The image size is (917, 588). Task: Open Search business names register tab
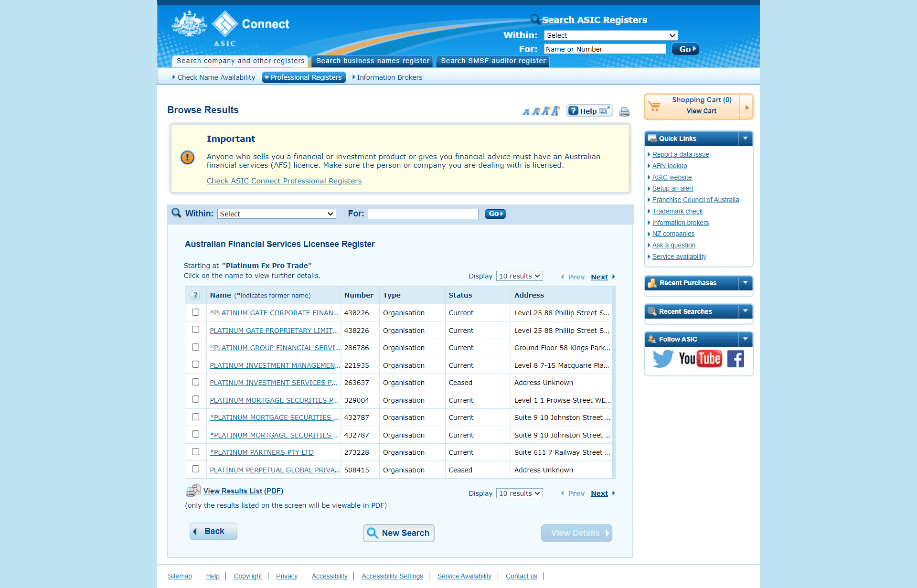pos(373,61)
